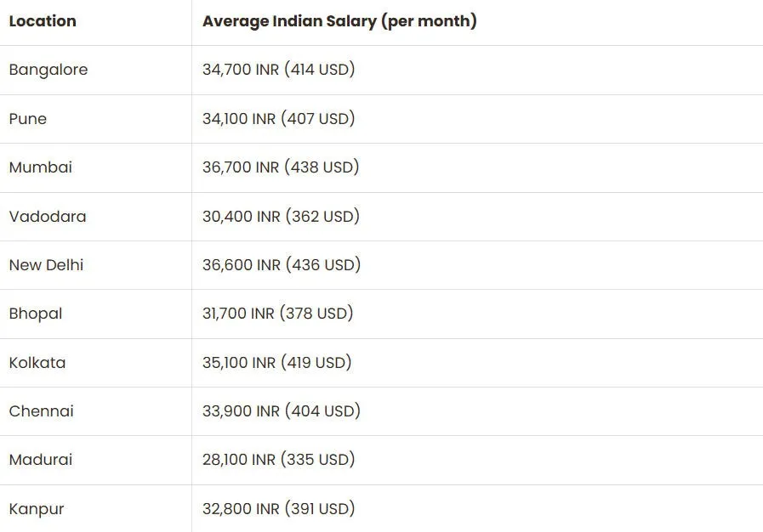Select the New Delhi cell
Screen dimensions: 763x532
click(47, 265)
